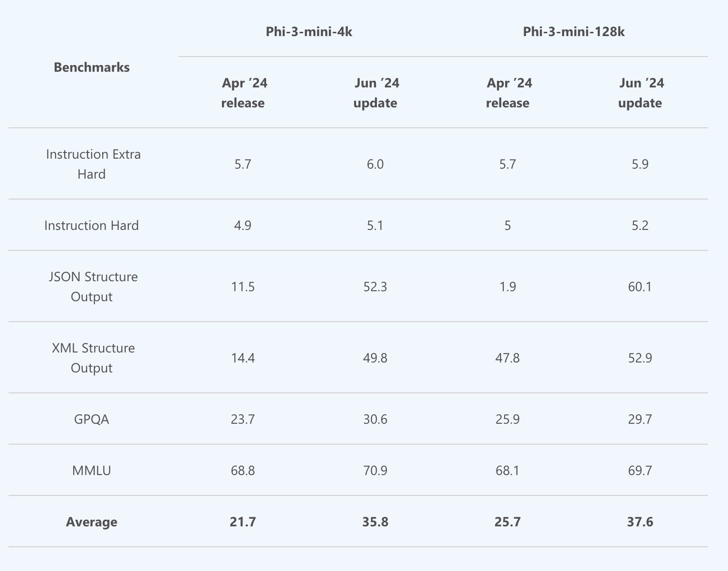Click the JSON Structure Output row label
This screenshot has height=571, width=728.
93,286
